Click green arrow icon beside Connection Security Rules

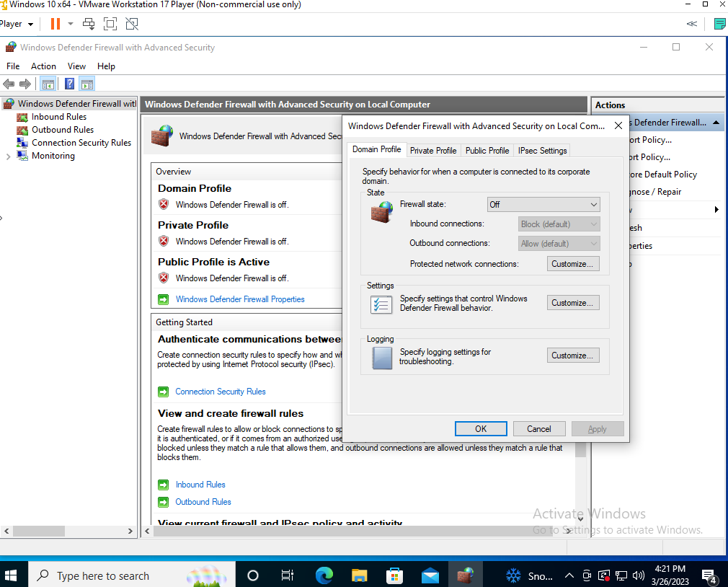(x=164, y=392)
